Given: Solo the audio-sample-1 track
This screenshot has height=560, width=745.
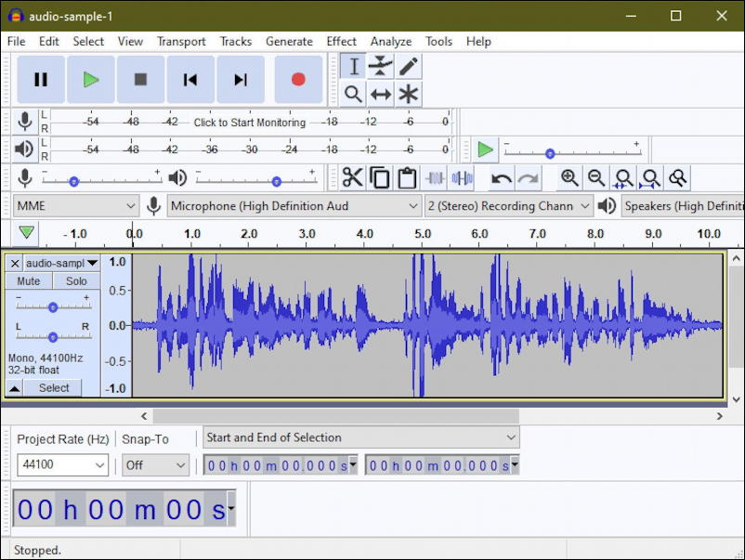Looking at the screenshot, I should point(75,280).
